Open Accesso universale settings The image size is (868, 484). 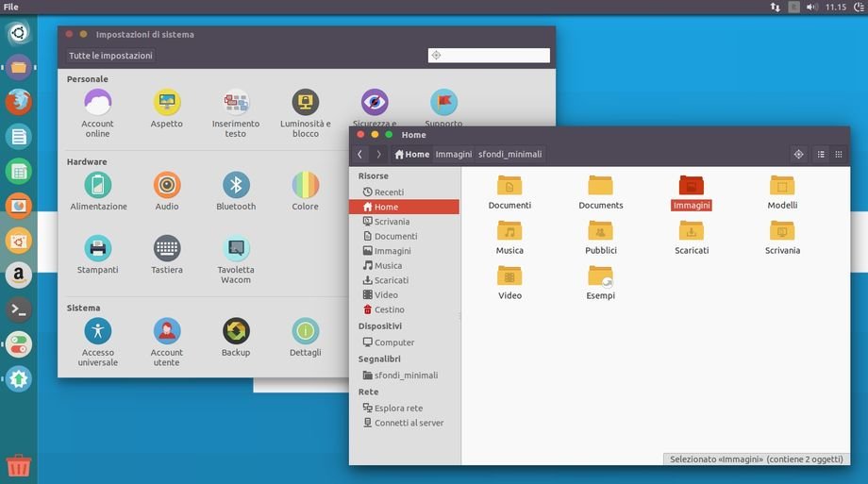[97, 331]
